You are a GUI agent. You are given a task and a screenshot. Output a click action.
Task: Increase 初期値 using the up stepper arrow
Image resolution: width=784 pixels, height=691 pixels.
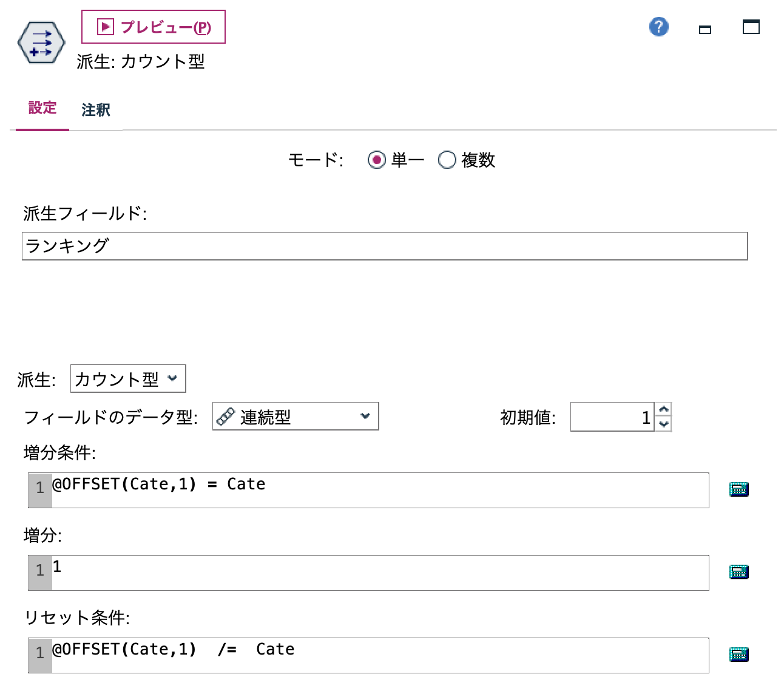click(664, 410)
